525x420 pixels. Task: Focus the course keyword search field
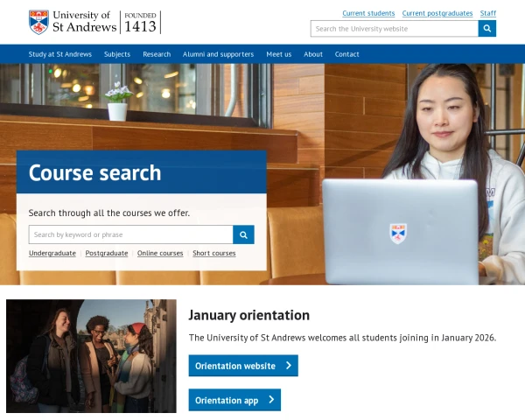coord(131,234)
